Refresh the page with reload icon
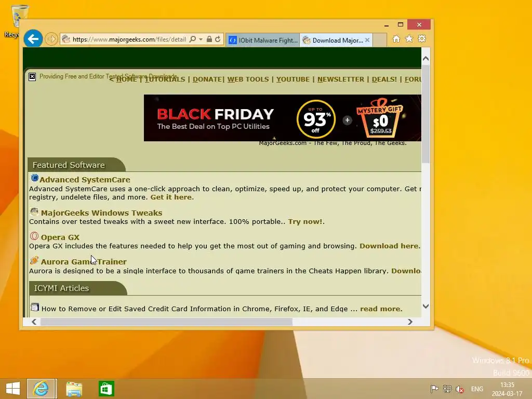The width and height of the screenshot is (532, 399). (218, 39)
